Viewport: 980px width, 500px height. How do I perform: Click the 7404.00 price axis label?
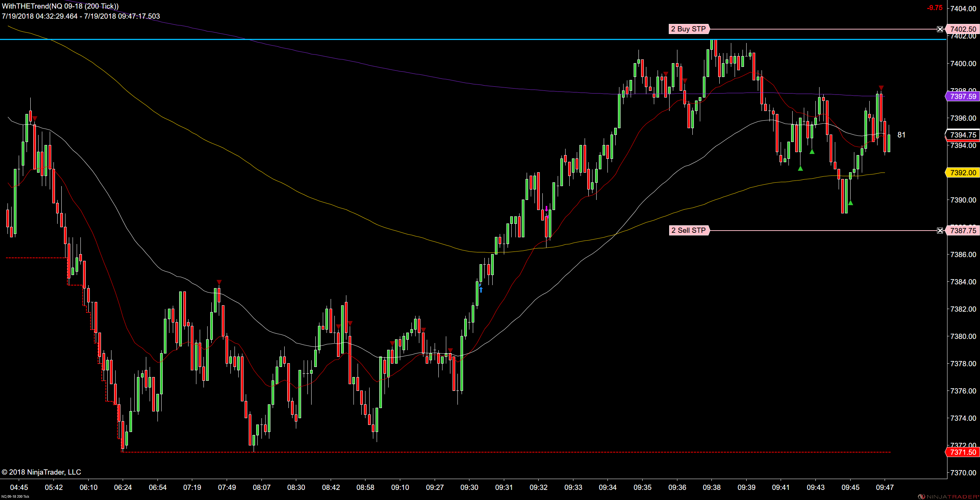[x=963, y=9]
